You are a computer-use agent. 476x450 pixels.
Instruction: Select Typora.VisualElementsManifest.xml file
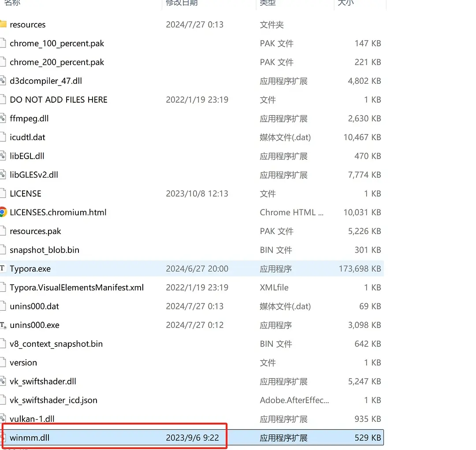coord(192,287)
